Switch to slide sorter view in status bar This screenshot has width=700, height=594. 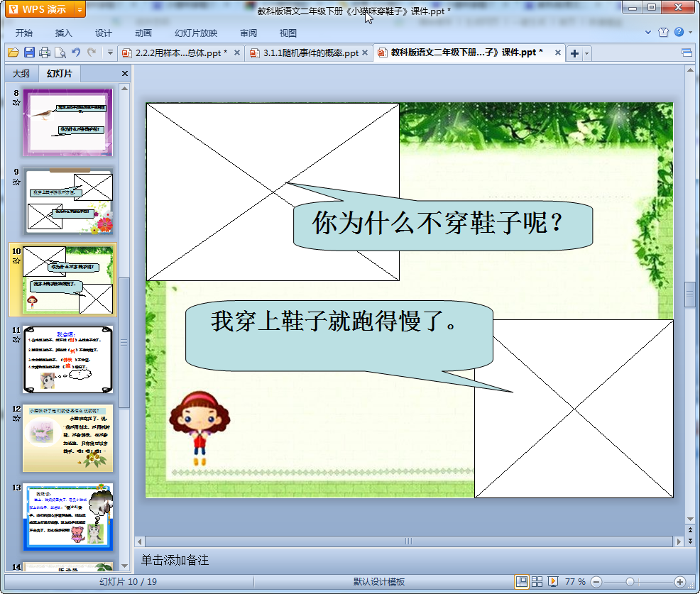tap(537, 581)
